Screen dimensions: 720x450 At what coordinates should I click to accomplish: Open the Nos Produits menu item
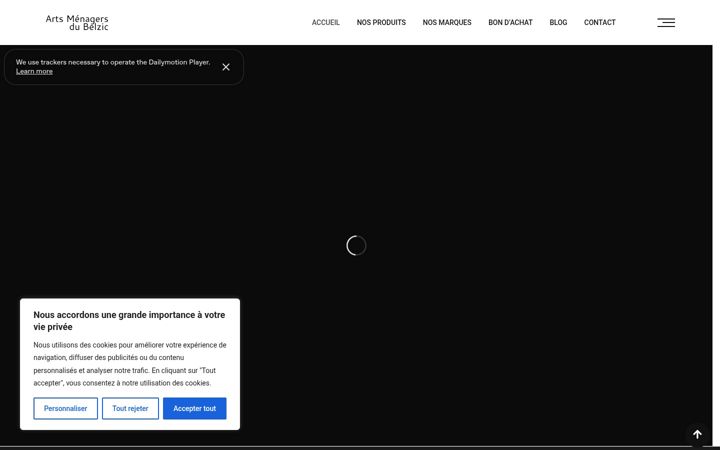381,22
